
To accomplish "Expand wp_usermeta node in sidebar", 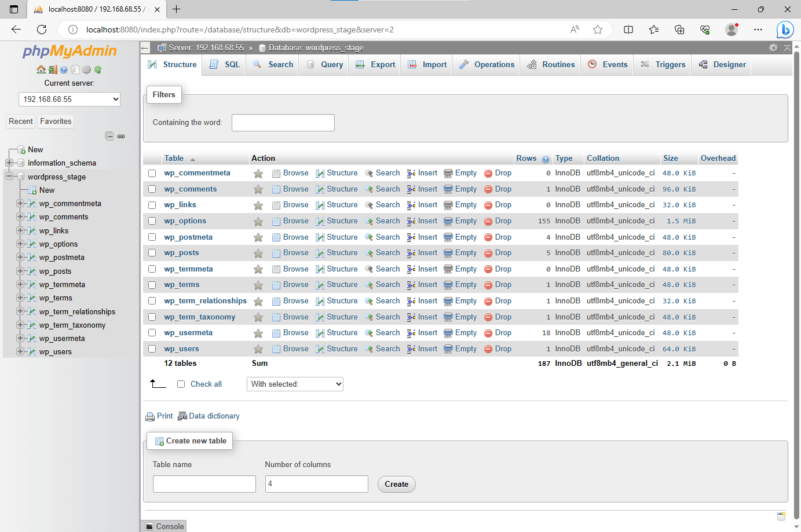I will coord(20,338).
